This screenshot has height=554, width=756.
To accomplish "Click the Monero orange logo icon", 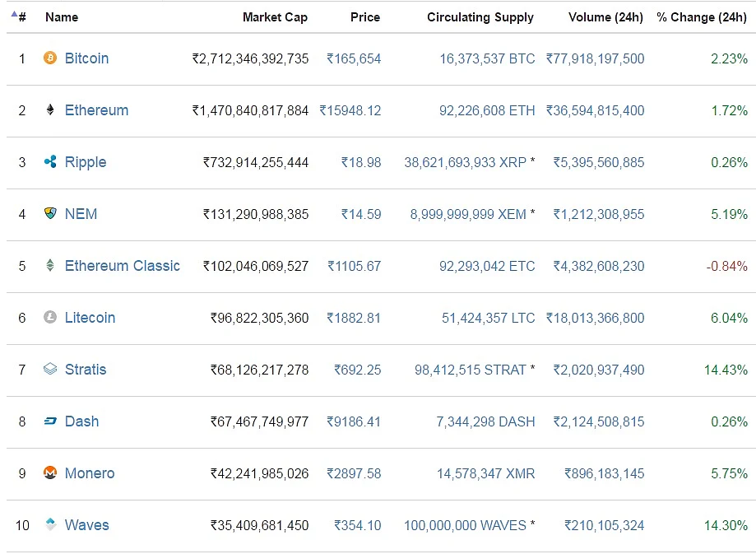I will click(50, 473).
